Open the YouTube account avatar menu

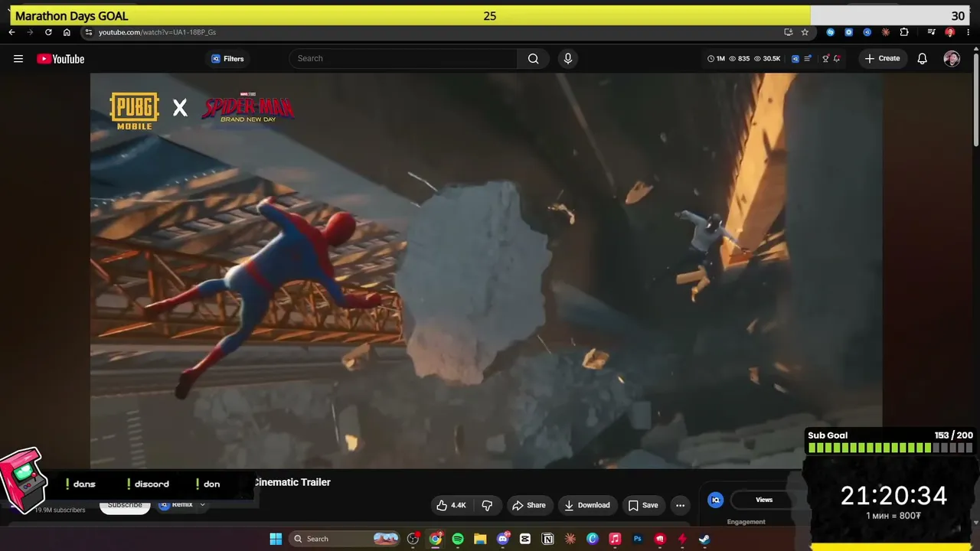tap(952, 59)
